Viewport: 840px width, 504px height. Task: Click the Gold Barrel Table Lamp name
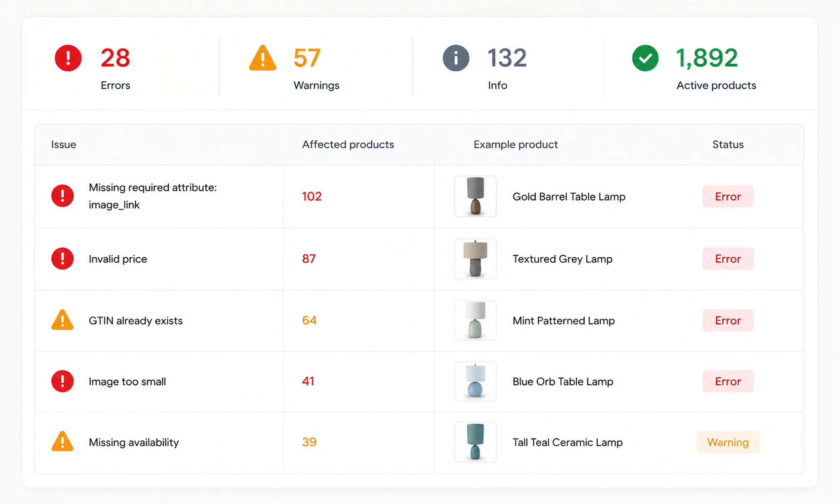[569, 197]
